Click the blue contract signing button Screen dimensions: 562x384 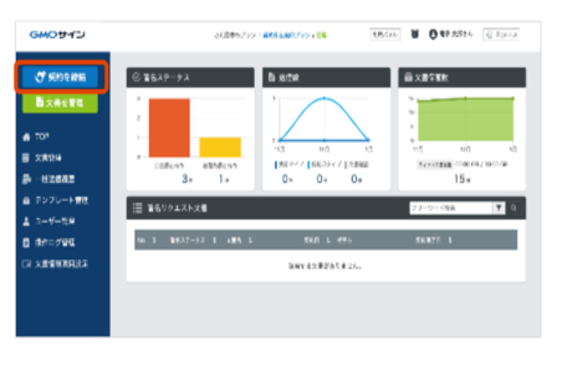coord(60,77)
